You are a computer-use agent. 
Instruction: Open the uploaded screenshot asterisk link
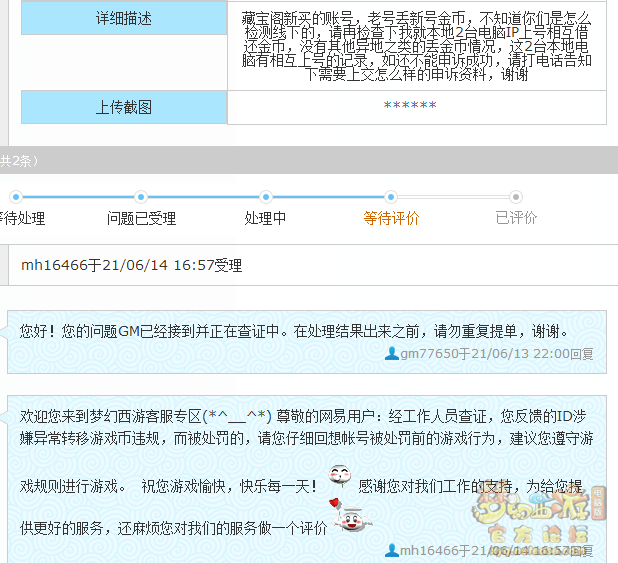pyautogui.click(x=410, y=105)
